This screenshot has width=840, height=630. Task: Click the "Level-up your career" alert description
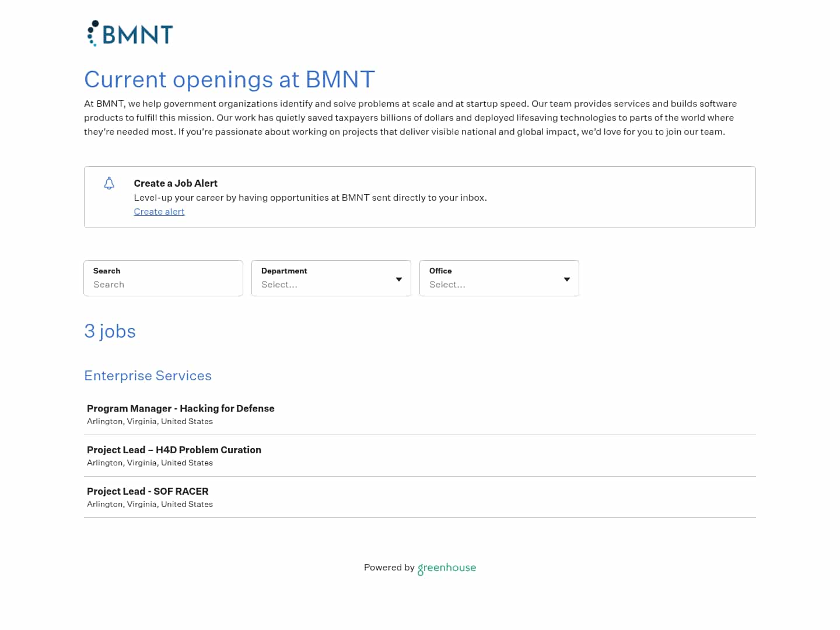[310, 198]
